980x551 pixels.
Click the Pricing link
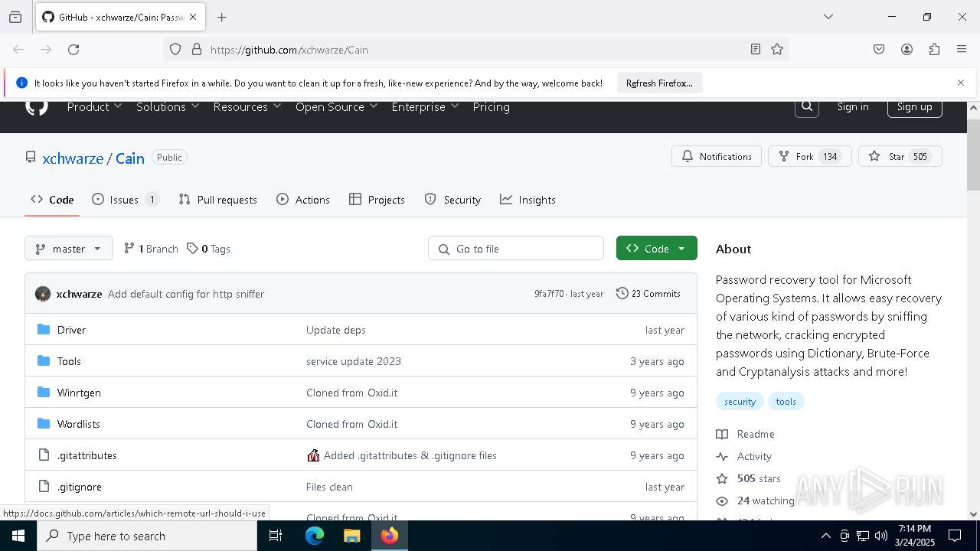pos(492,107)
